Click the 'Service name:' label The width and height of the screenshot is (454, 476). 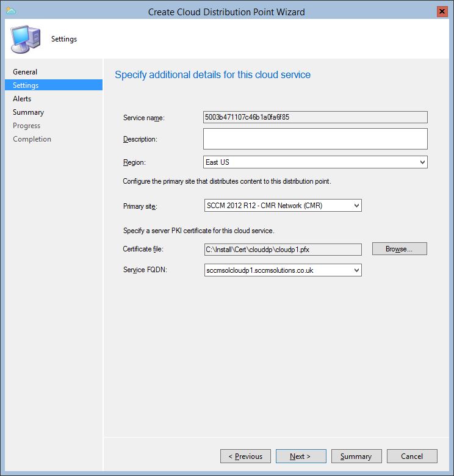point(144,118)
